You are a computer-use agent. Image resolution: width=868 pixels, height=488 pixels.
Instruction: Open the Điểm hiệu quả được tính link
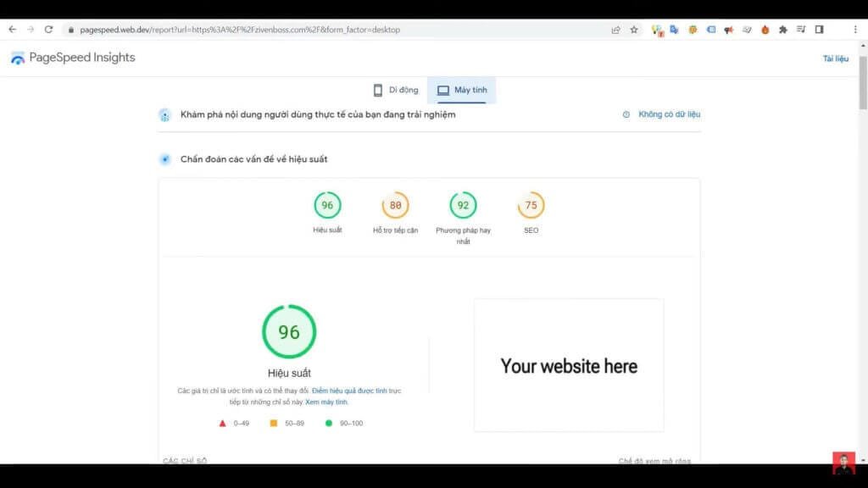(349, 391)
